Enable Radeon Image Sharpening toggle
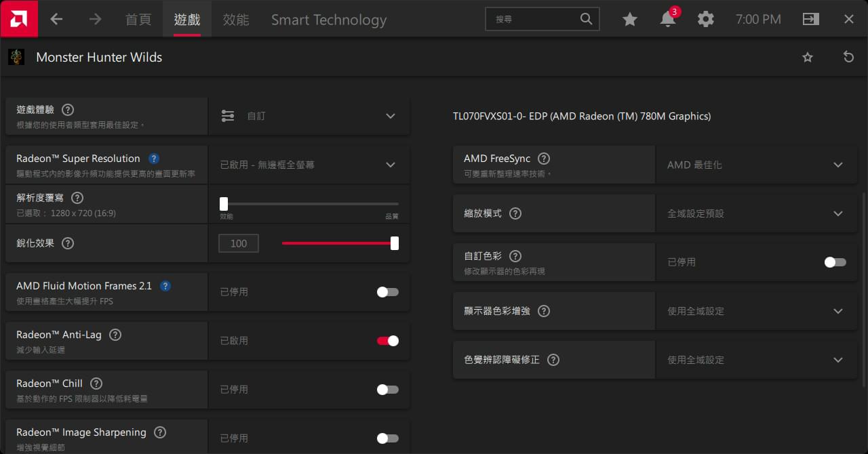868x454 pixels. [388, 438]
